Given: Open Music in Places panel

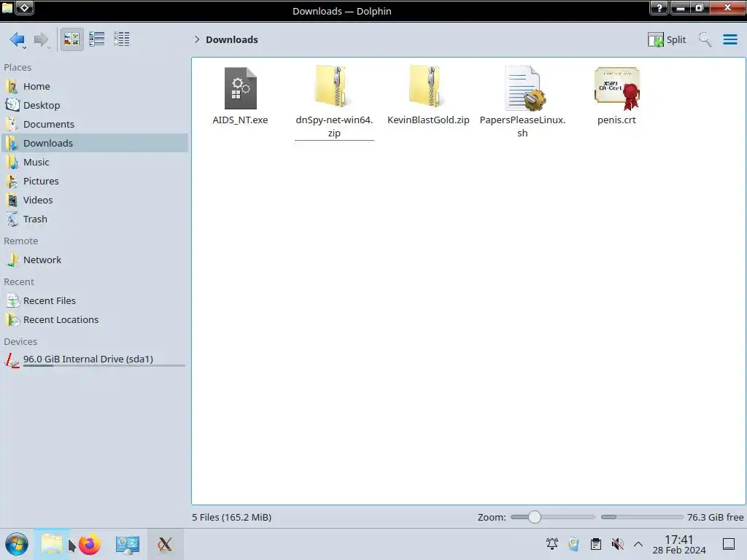Looking at the screenshot, I should coord(94,163).
